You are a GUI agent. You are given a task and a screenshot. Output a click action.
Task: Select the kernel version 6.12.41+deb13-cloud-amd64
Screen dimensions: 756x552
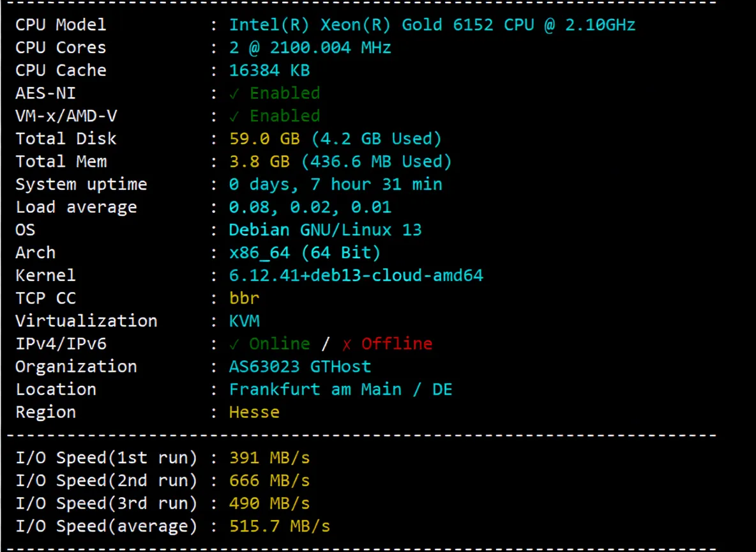coord(356,275)
